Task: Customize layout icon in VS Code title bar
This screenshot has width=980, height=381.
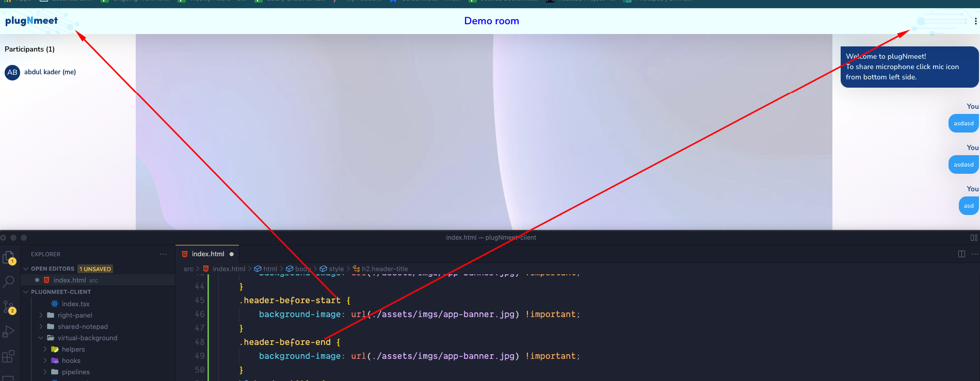Action: pos(974,238)
